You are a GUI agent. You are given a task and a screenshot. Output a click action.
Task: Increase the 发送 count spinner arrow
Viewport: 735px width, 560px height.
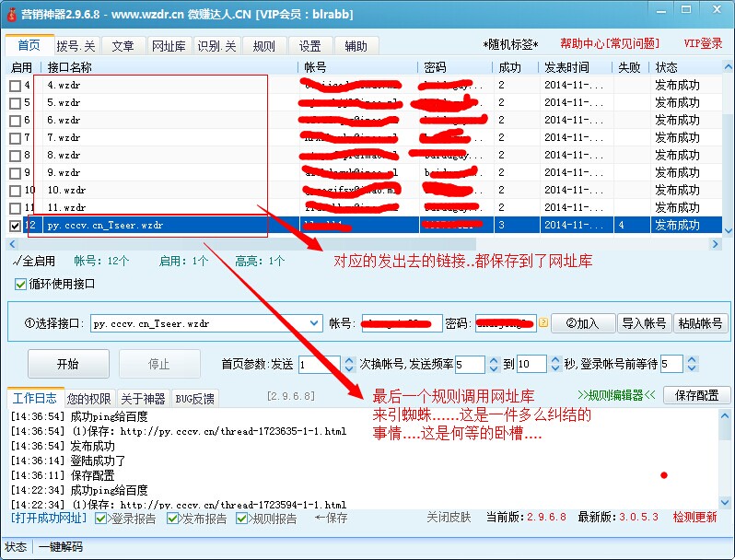point(348,359)
